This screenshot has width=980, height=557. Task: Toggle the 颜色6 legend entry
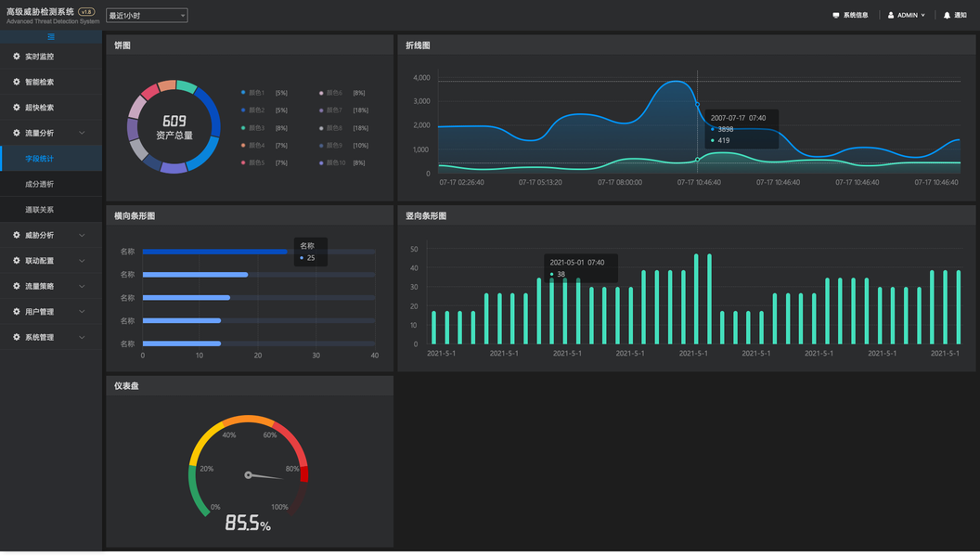click(342, 93)
